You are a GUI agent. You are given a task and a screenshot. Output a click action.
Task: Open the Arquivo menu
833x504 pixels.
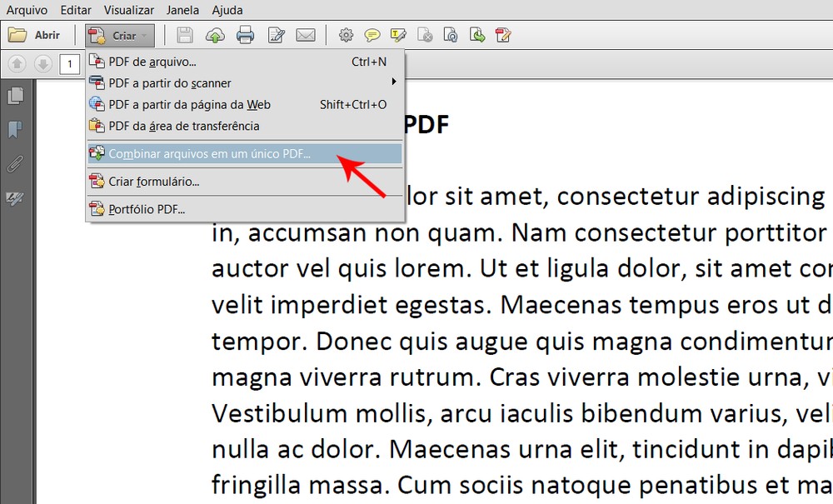[x=26, y=10]
